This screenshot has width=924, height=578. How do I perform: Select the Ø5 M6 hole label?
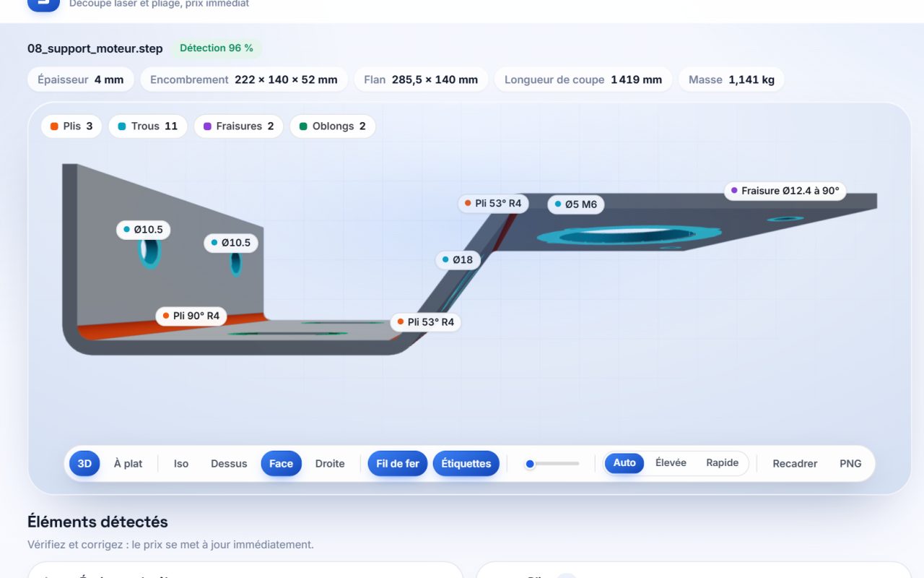pyautogui.click(x=576, y=204)
